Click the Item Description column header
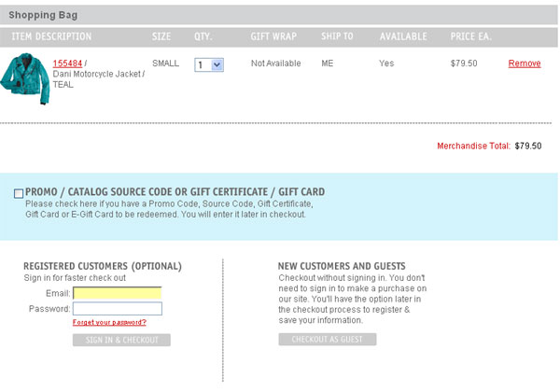Screen dimensions: 560x392 pos(51,37)
